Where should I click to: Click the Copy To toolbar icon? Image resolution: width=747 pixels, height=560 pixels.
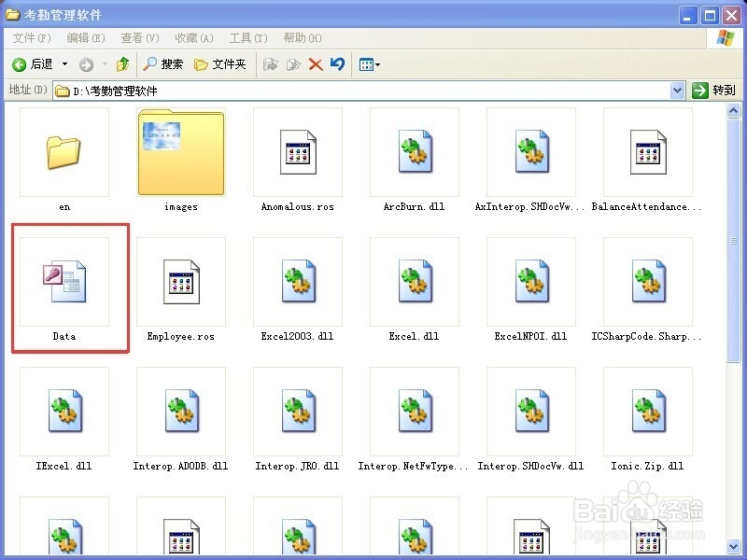coord(293,64)
